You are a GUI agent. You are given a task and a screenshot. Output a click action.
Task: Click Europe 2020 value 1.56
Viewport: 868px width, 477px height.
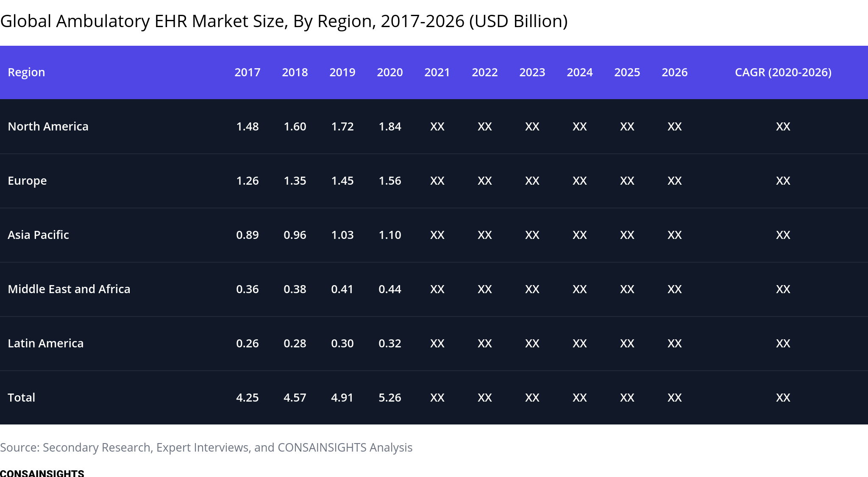pos(390,180)
